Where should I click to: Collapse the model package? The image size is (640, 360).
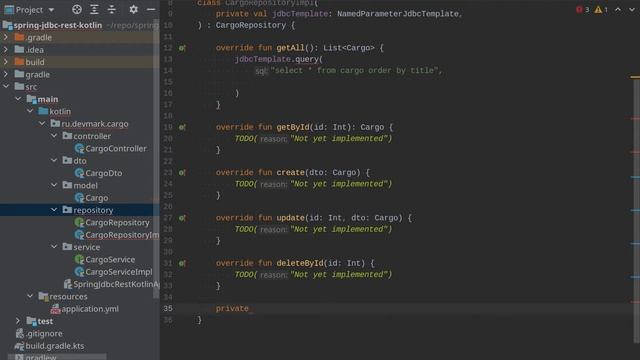54,185
